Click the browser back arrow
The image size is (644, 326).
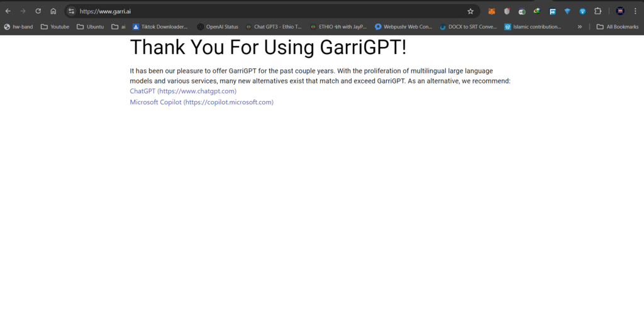pyautogui.click(x=8, y=11)
